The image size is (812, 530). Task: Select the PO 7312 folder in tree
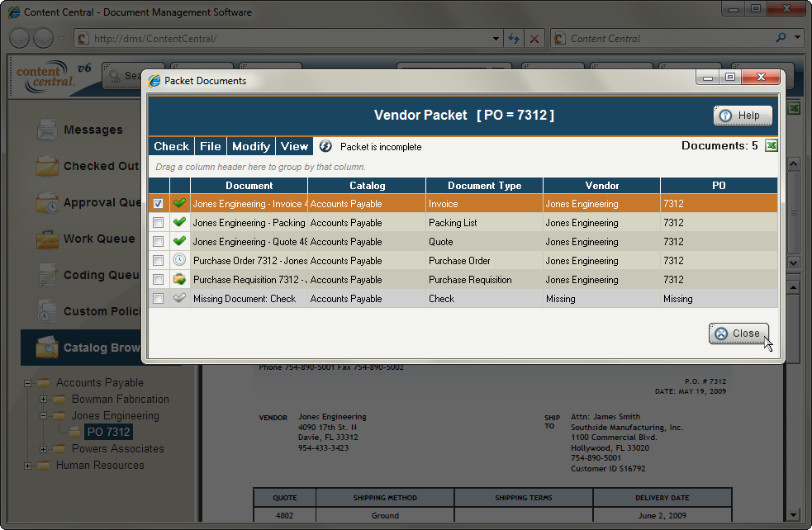tap(108, 432)
